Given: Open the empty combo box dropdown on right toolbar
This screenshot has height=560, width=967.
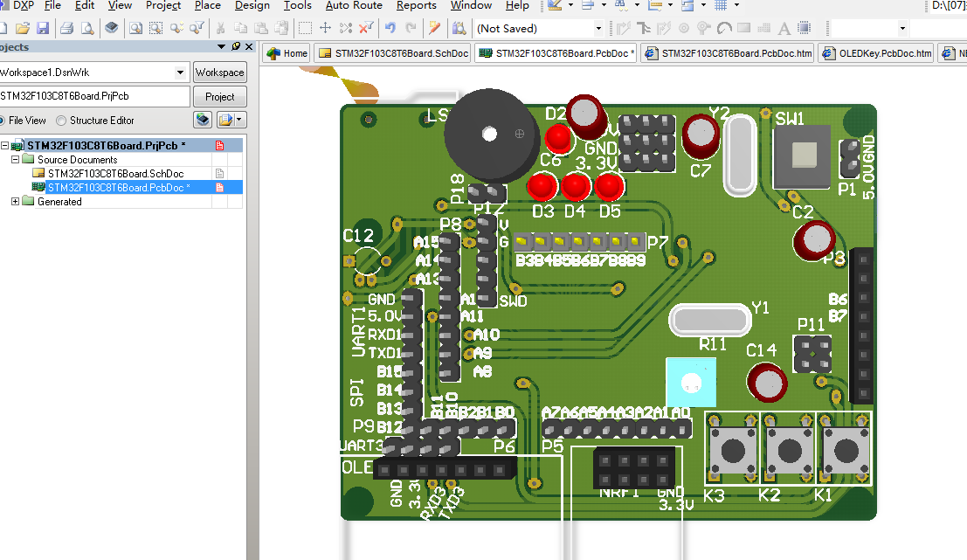Looking at the screenshot, I should pos(902,28).
